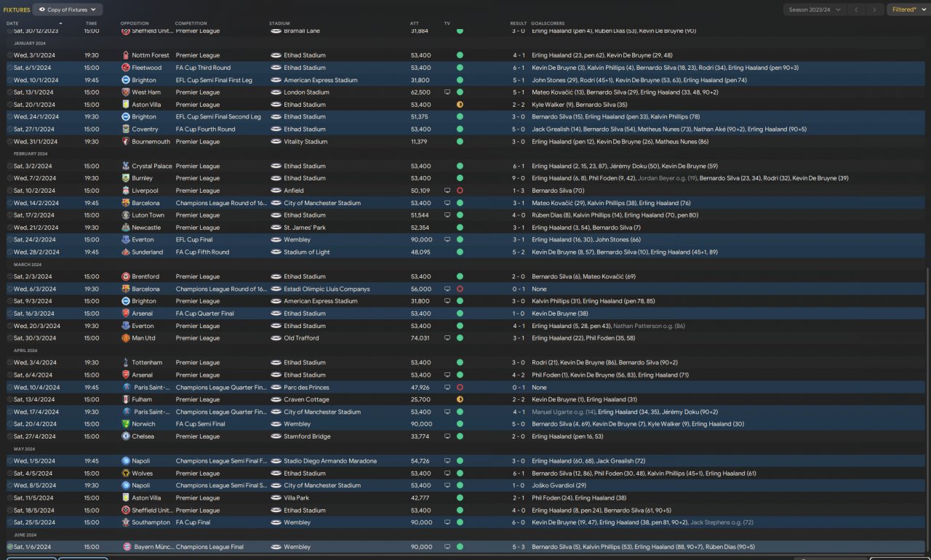The width and height of the screenshot is (931, 560).
Task: Click the Chelsea club badge
Action: pyautogui.click(x=126, y=436)
